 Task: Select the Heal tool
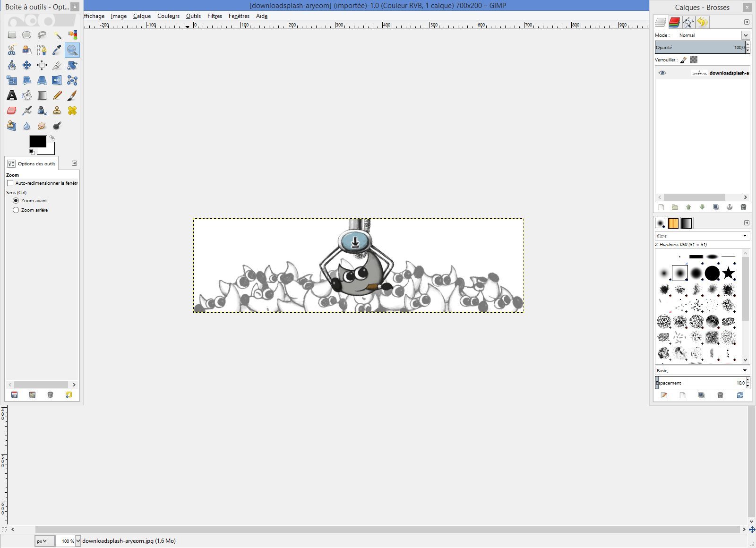point(72,111)
